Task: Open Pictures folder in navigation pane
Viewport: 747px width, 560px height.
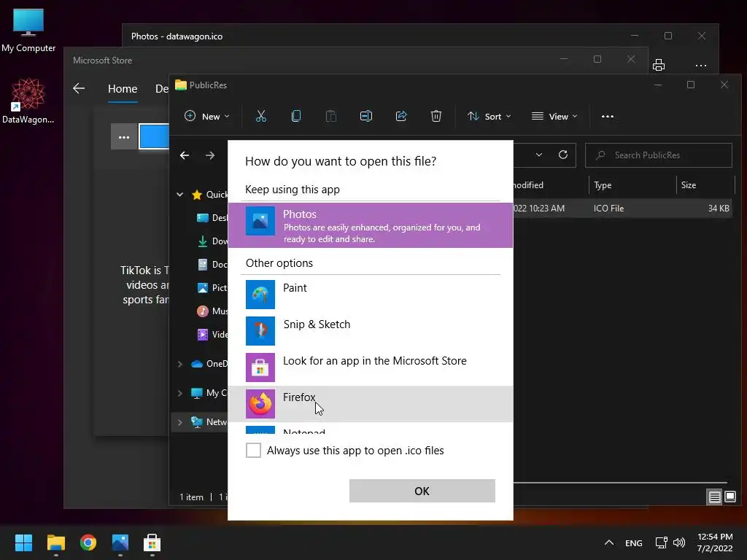Action: [x=212, y=287]
